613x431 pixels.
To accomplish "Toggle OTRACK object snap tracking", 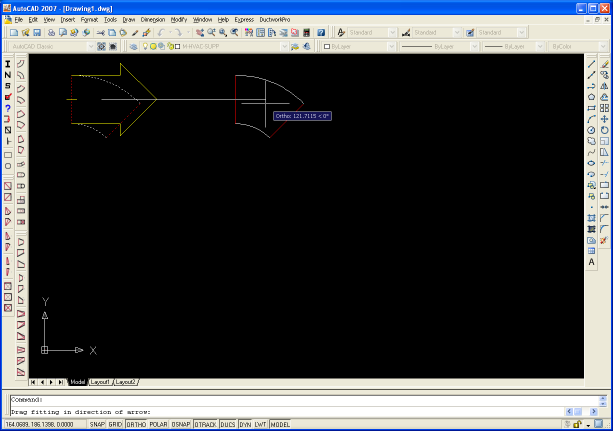I will click(x=205, y=424).
